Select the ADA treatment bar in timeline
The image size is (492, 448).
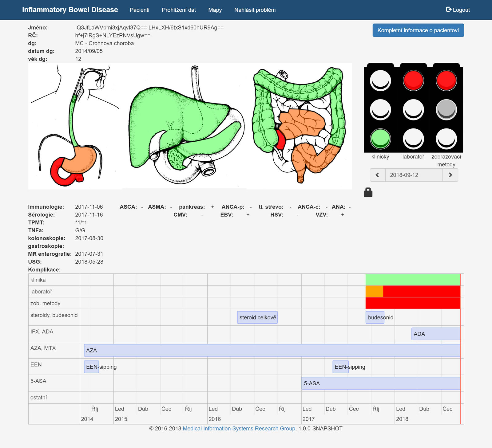point(436,334)
